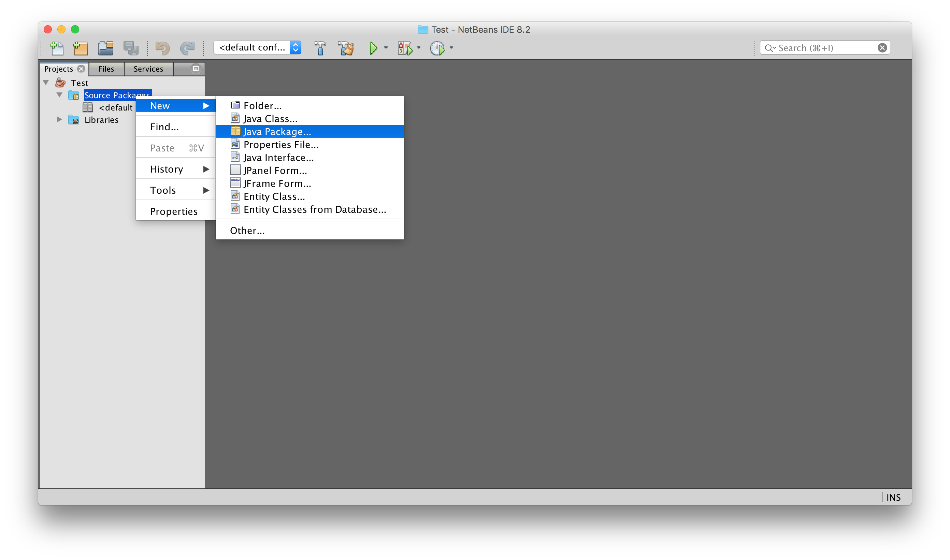
Task: Click the Profile Project icon
Action: pos(437,48)
